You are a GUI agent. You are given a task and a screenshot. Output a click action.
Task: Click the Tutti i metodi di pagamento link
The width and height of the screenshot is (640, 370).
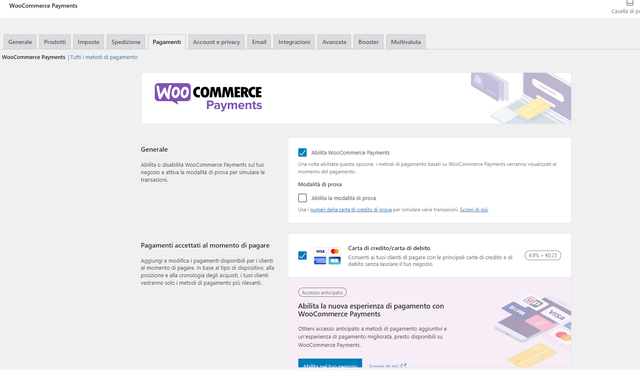point(104,57)
